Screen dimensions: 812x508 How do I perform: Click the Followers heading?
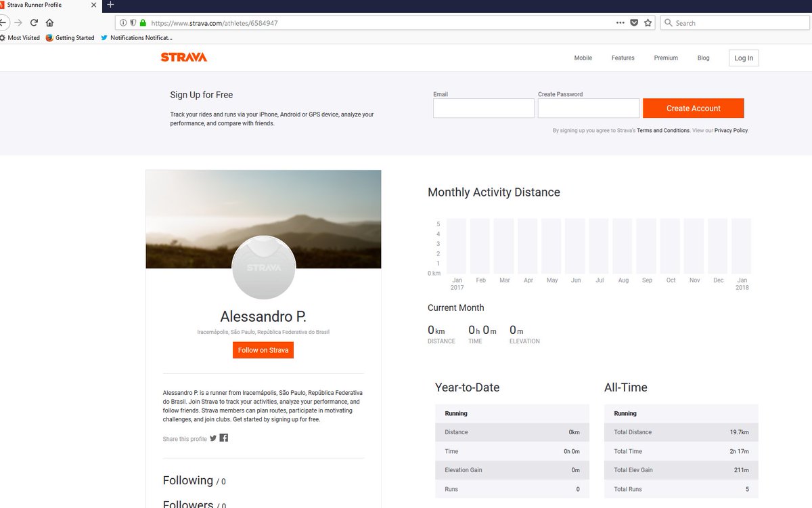click(x=194, y=505)
